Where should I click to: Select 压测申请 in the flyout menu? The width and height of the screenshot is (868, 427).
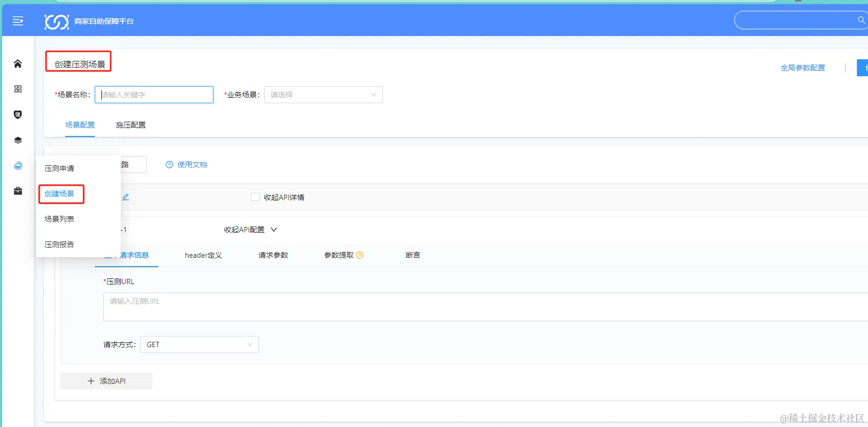point(59,168)
